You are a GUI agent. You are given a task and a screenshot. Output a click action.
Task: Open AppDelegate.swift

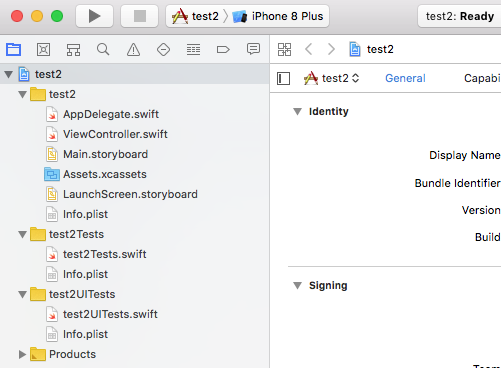135,114
